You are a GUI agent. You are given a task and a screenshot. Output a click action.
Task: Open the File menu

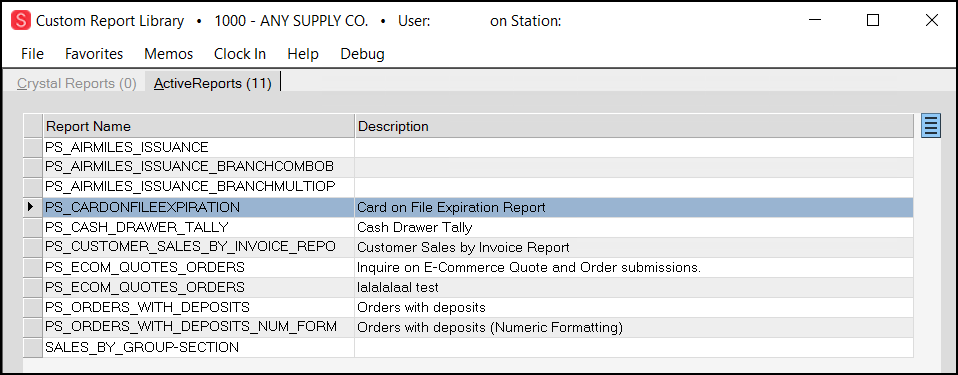32,54
